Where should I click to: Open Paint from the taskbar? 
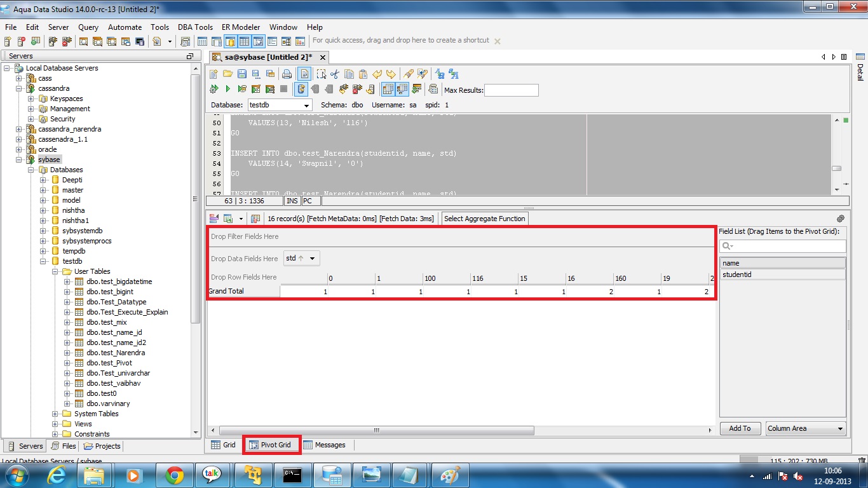(x=450, y=475)
